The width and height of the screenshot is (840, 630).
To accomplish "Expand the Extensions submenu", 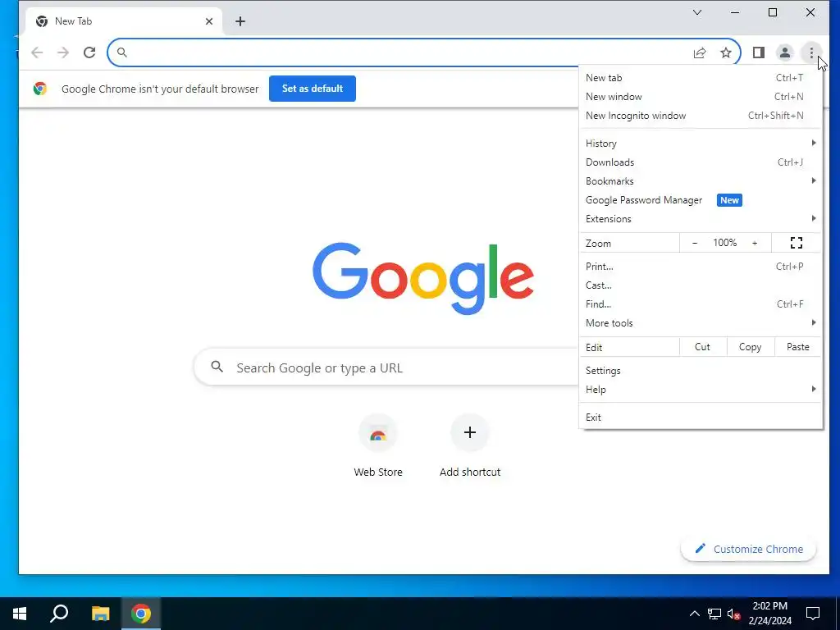I will pos(701,218).
